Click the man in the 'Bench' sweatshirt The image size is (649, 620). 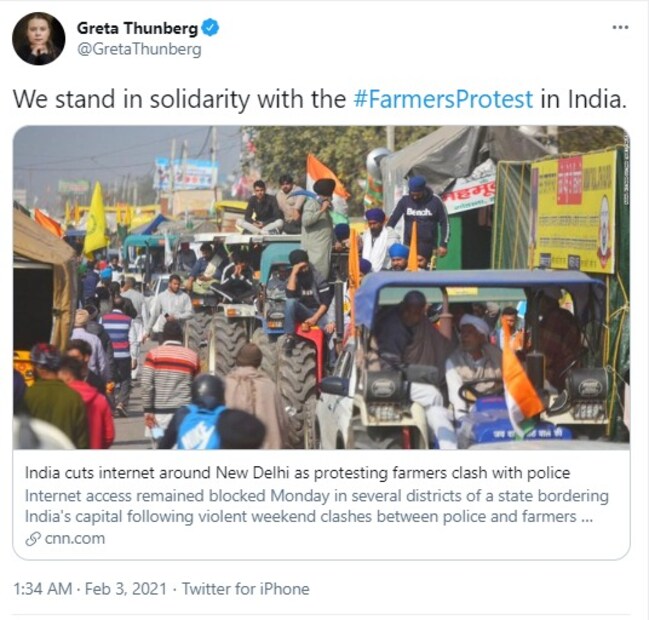tap(419, 217)
